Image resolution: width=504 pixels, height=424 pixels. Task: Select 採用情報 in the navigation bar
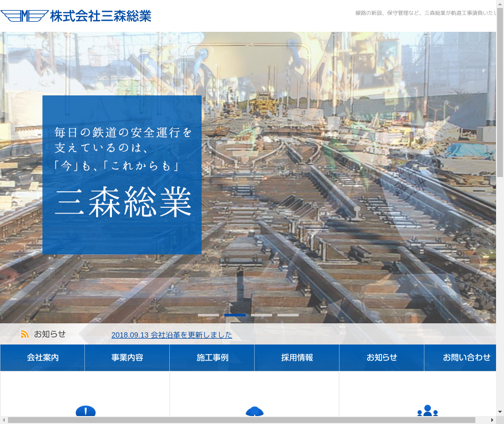click(297, 358)
